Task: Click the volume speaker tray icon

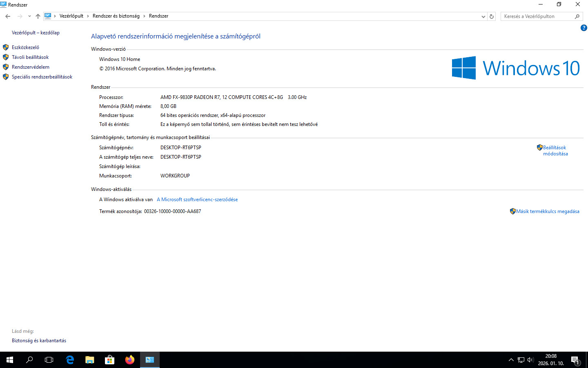Action: point(530,360)
